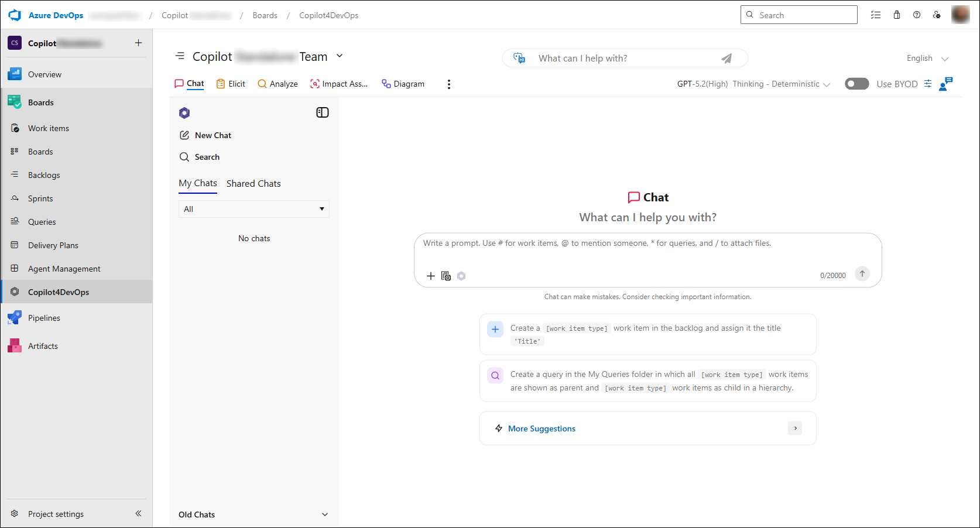This screenshot has width=980, height=528.
Task: Toggle the chat sidebar panel icon
Action: [x=323, y=112]
